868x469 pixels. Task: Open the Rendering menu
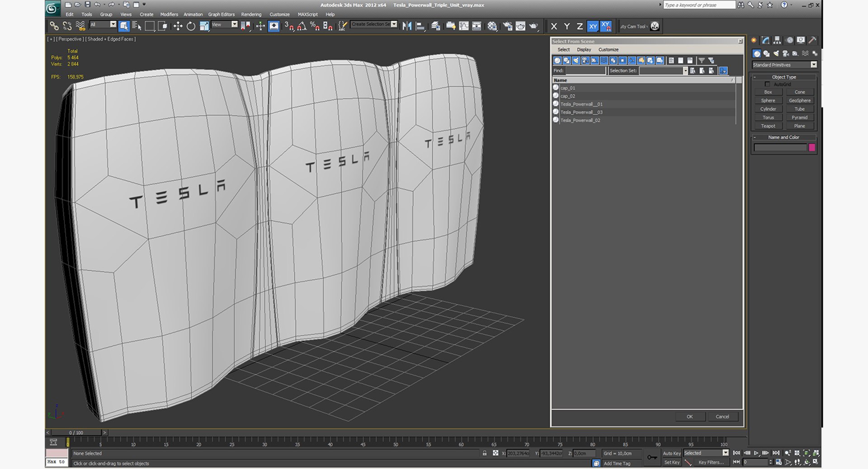(x=251, y=14)
